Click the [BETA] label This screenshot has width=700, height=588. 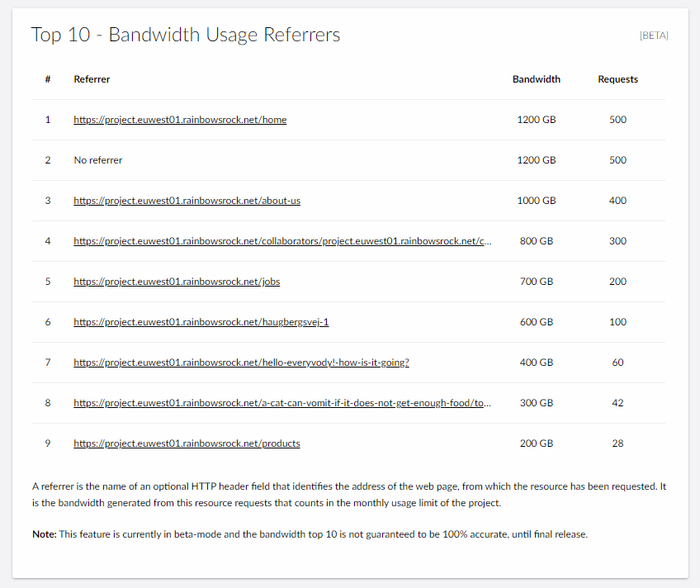pyautogui.click(x=654, y=36)
